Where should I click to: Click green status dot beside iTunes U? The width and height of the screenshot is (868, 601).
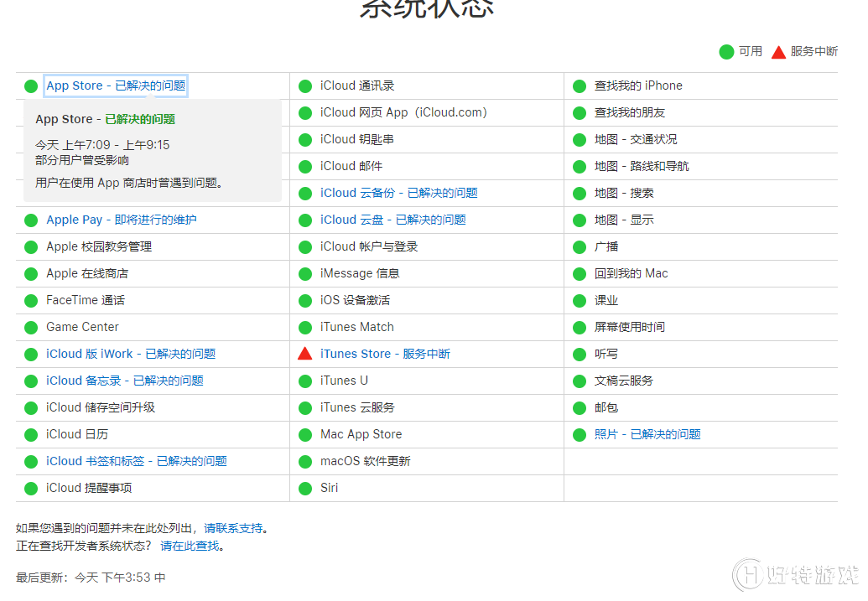click(x=305, y=381)
